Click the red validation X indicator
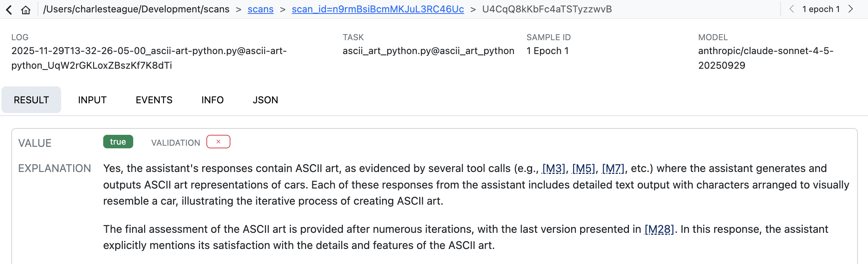The height and width of the screenshot is (264, 868). [x=218, y=142]
